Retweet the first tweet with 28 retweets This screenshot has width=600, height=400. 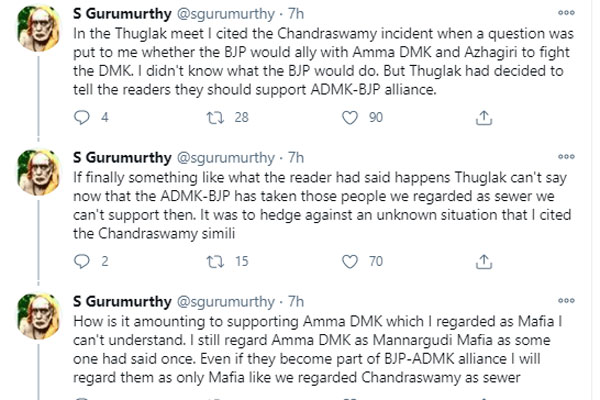tap(215, 118)
